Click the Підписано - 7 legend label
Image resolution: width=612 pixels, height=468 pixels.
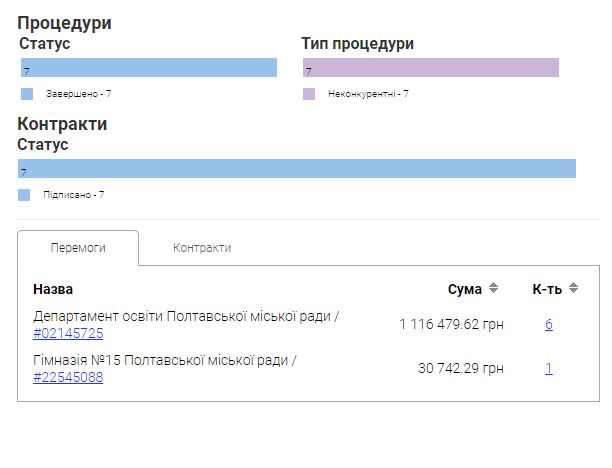tap(74, 195)
